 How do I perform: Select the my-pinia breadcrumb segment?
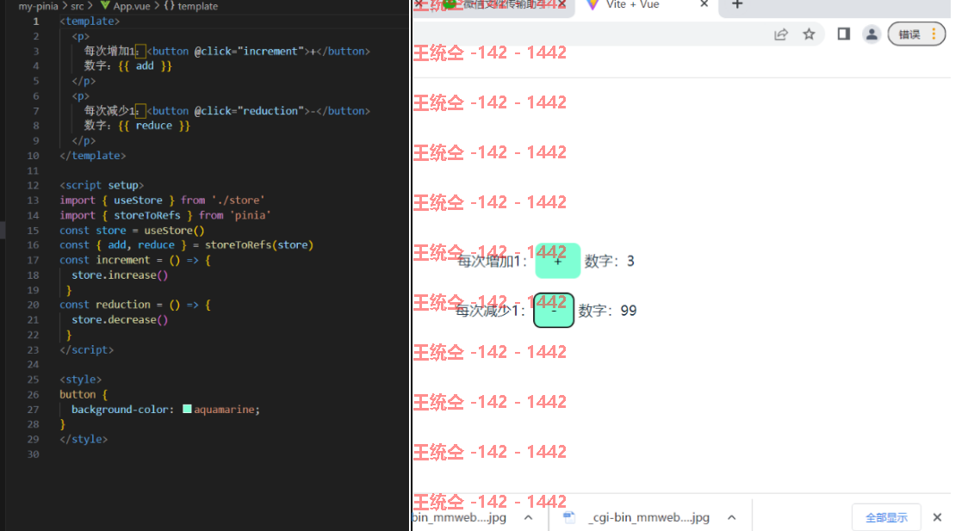pos(38,6)
